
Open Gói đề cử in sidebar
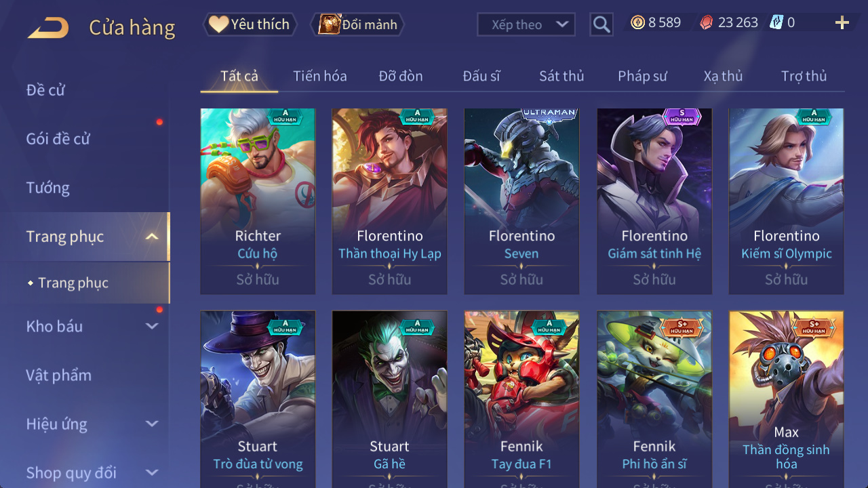click(x=58, y=139)
